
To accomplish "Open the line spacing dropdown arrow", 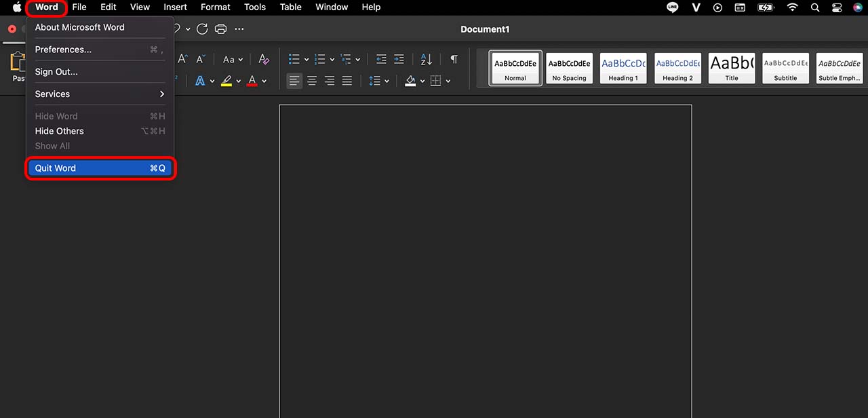I will coord(387,81).
